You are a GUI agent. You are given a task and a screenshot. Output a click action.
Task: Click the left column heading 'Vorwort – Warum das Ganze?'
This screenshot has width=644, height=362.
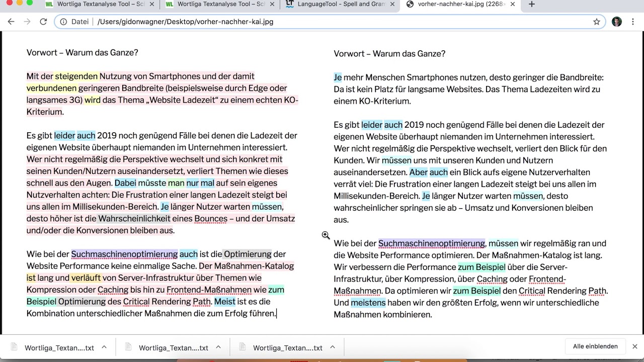click(82, 52)
